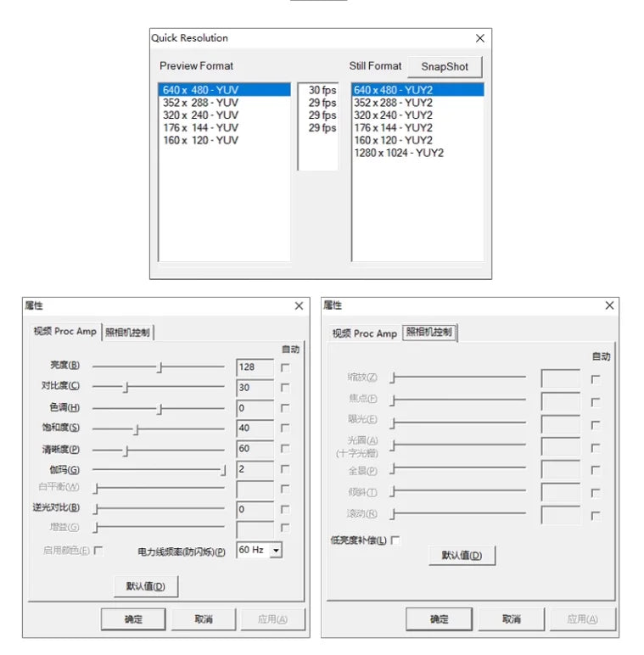
Task: Select 160 x 120 - YUV preview format
Action: pos(225,140)
